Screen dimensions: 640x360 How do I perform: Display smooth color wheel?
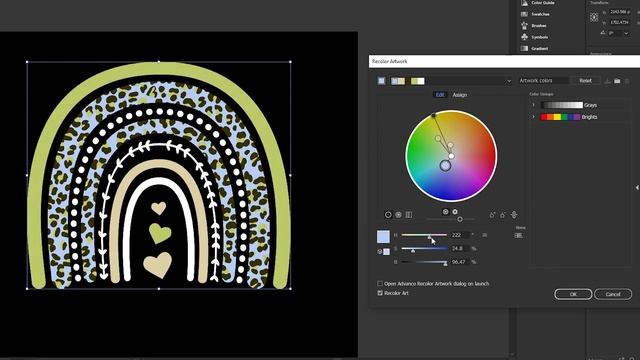tap(388, 215)
